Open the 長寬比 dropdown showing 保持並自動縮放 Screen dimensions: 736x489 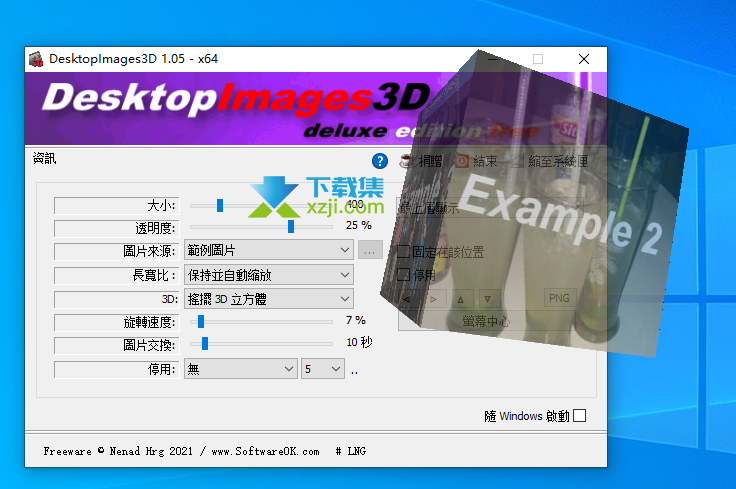269,275
